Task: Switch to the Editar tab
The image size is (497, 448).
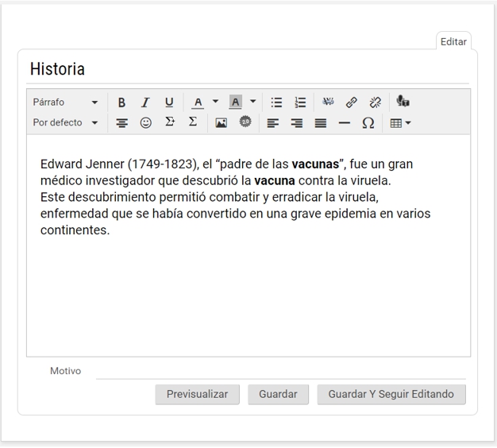Action: pyautogui.click(x=453, y=42)
